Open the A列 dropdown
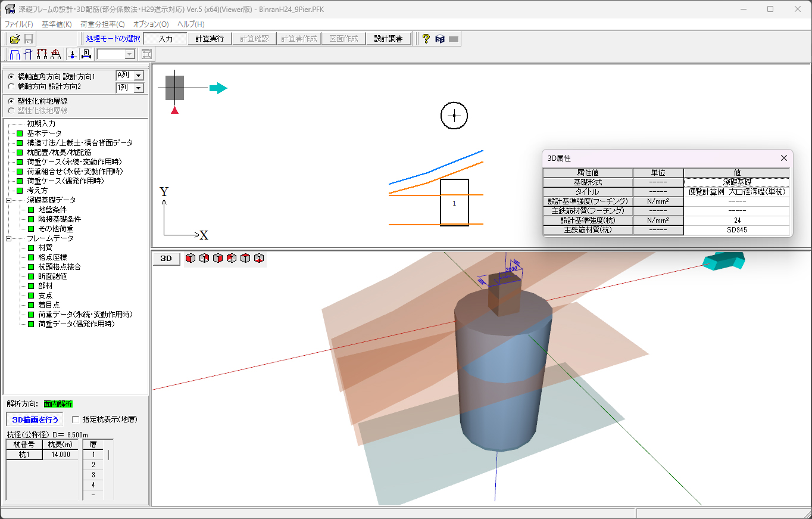 tap(138, 76)
